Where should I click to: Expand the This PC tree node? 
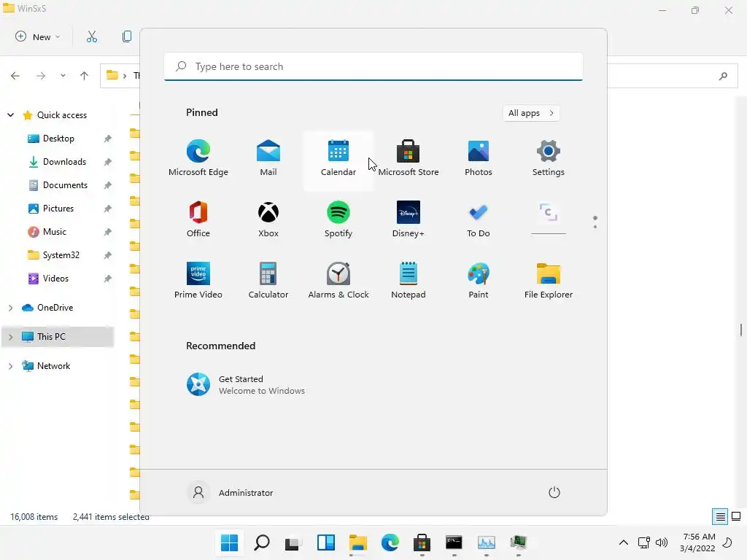pos(10,337)
